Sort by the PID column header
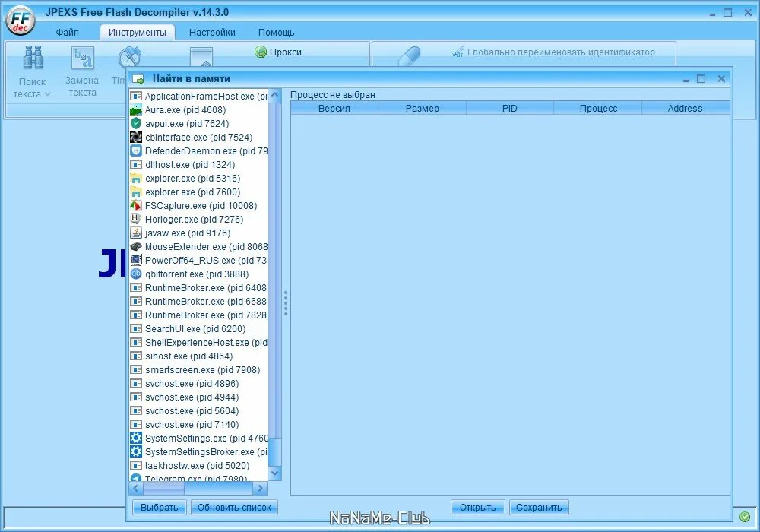760x532 pixels. (510, 108)
